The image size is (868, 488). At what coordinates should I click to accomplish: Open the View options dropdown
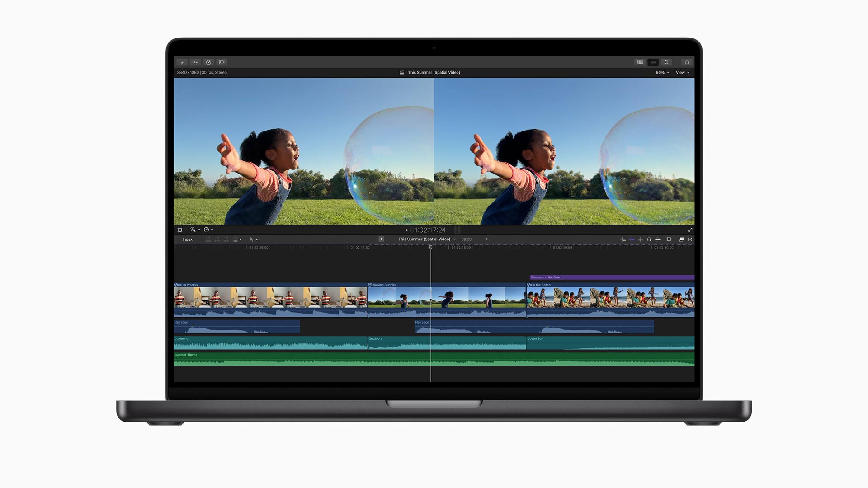(x=683, y=73)
